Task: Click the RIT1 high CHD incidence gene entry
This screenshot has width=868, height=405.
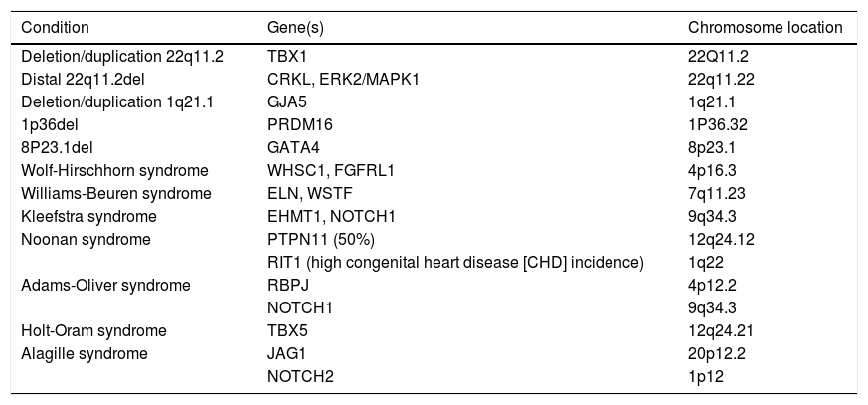Action: 455,262
